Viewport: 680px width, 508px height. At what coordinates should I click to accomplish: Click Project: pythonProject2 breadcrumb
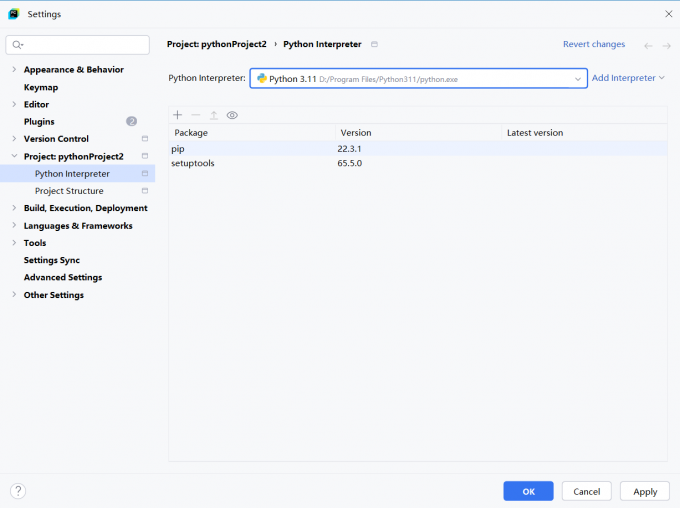pos(216,44)
